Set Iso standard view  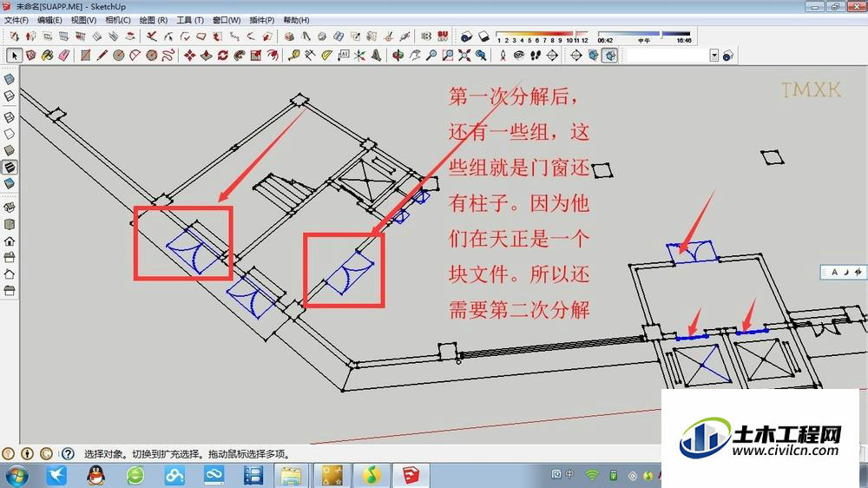10,208
